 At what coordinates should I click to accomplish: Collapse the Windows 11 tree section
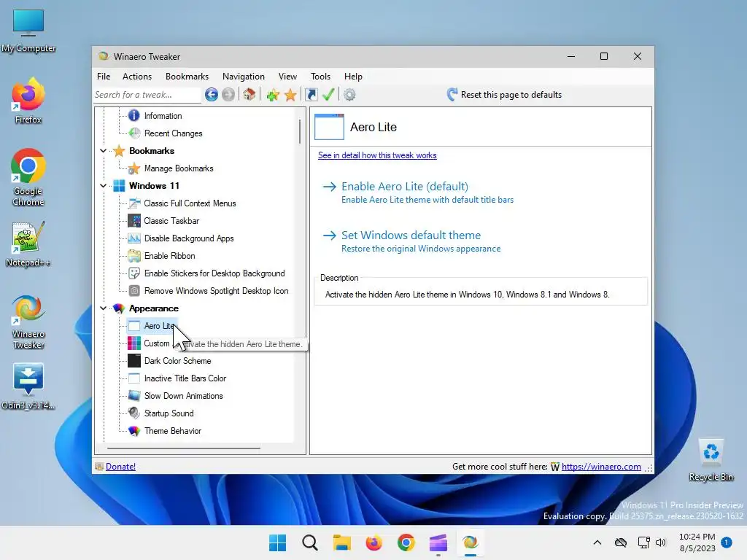(103, 186)
